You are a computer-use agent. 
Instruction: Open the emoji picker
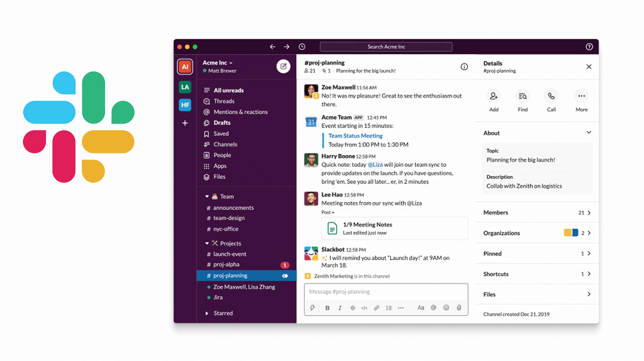[x=446, y=308]
